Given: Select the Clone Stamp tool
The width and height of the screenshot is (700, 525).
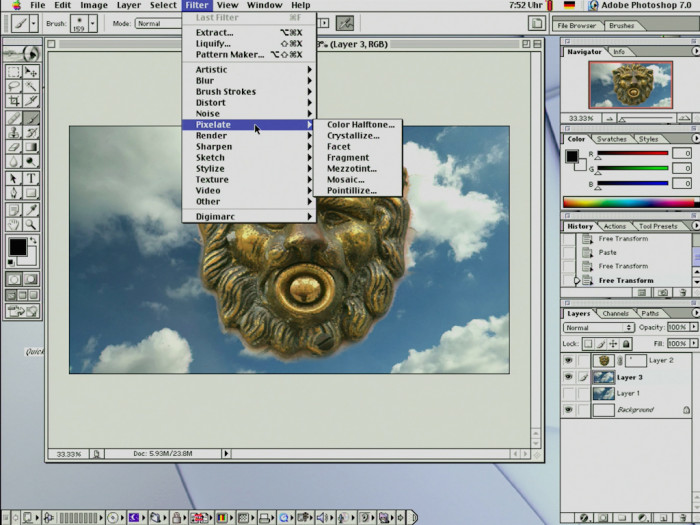Looking at the screenshot, I should (14, 131).
